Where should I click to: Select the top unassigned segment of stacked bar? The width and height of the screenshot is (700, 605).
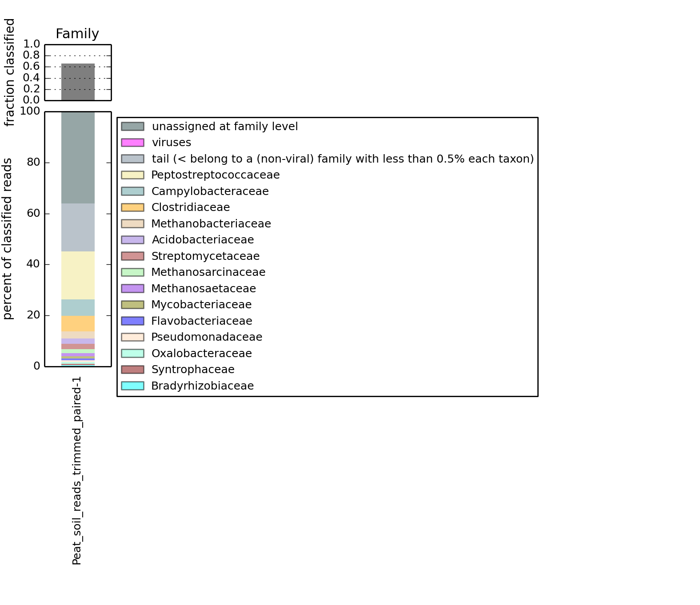[78, 158]
